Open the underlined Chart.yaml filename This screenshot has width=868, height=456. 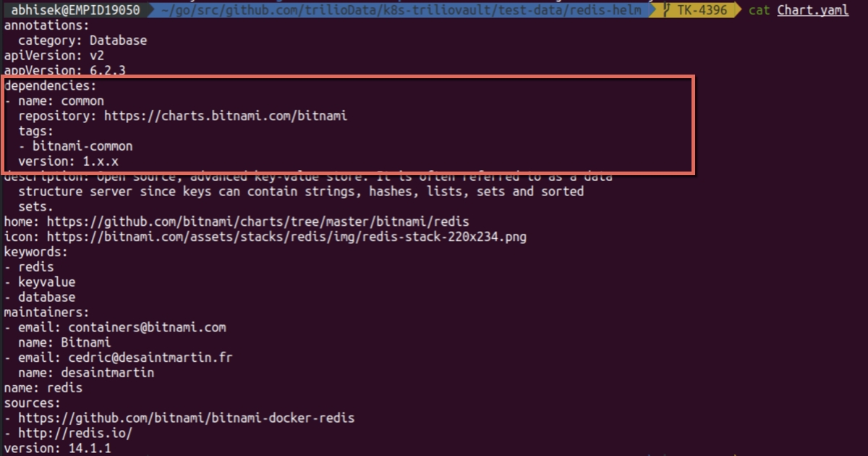click(813, 11)
